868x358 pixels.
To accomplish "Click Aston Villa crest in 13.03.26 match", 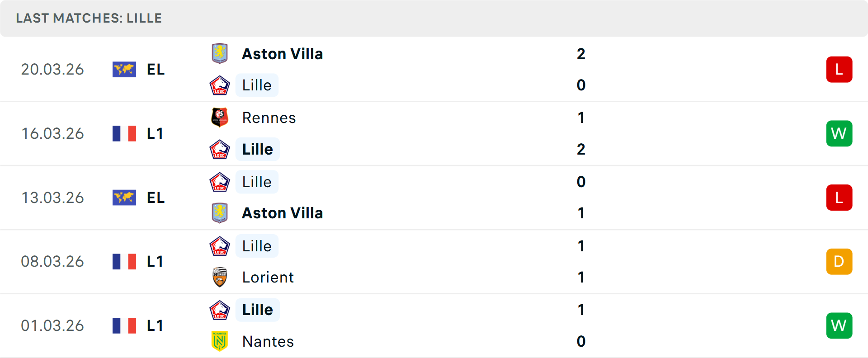I will pos(220,213).
